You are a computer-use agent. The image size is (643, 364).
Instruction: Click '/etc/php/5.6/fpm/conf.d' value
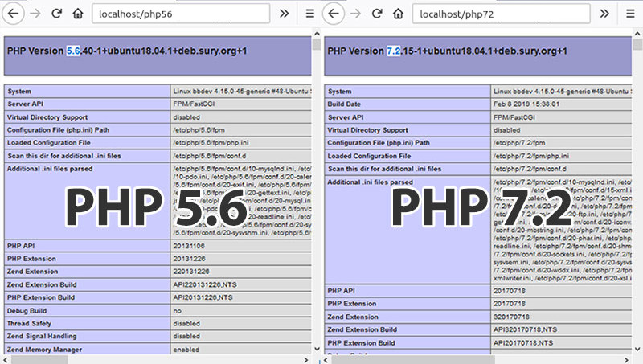[210, 156]
